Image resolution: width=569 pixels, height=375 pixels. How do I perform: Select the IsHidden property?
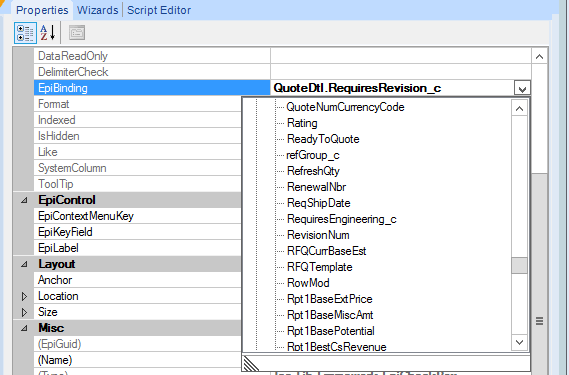(x=138, y=136)
